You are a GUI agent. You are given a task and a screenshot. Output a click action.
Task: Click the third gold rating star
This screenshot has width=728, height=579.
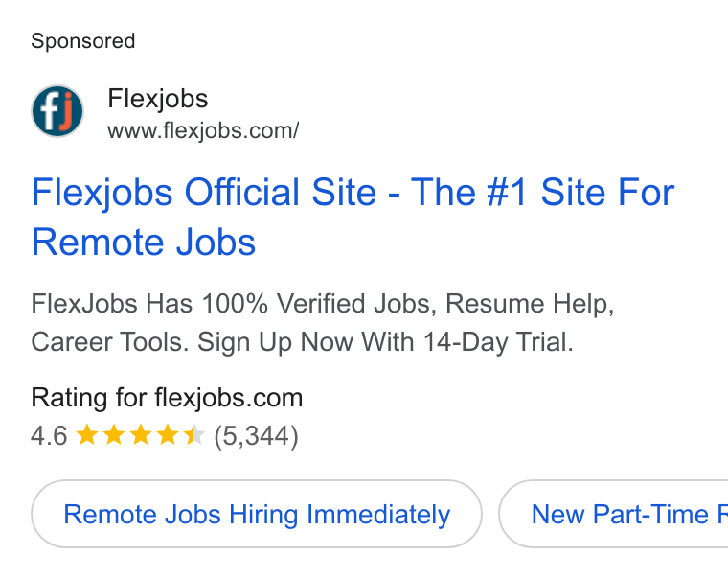pyautogui.click(x=141, y=435)
